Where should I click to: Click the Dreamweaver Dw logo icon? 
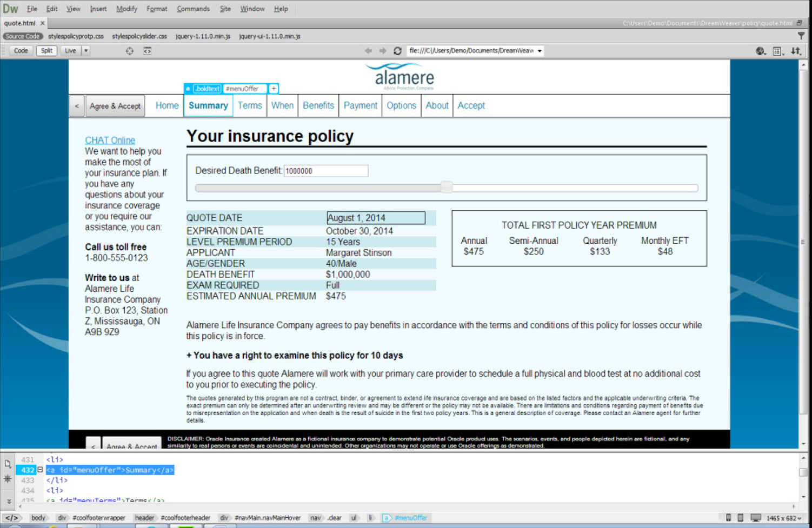point(10,9)
